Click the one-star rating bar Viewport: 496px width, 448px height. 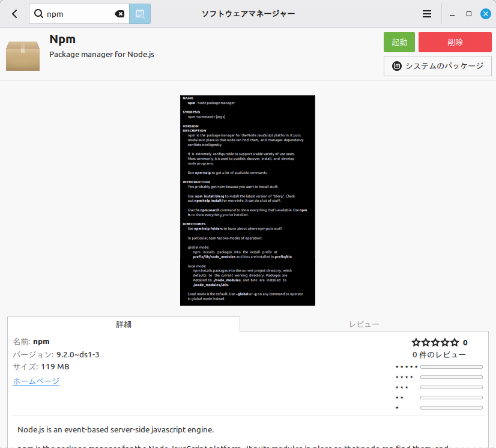451,408
